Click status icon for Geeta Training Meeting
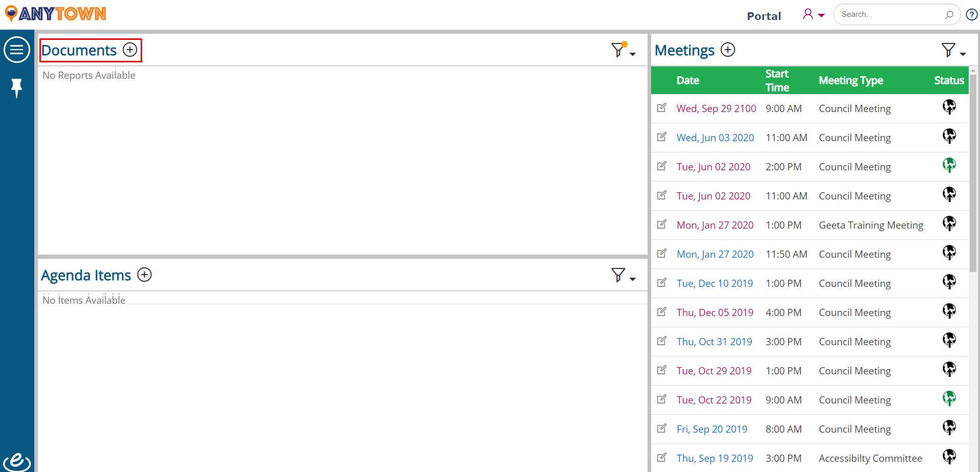The image size is (980, 472). click(x=949, y=223)
